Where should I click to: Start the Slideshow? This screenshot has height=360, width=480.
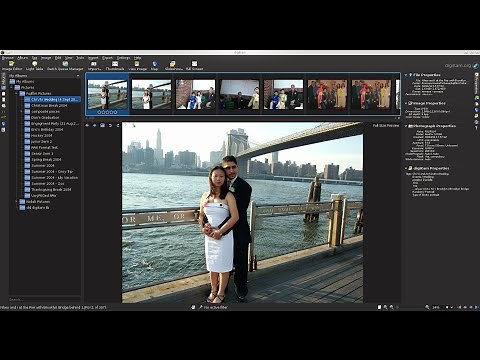pyautogui.click(x=173, y=66)
